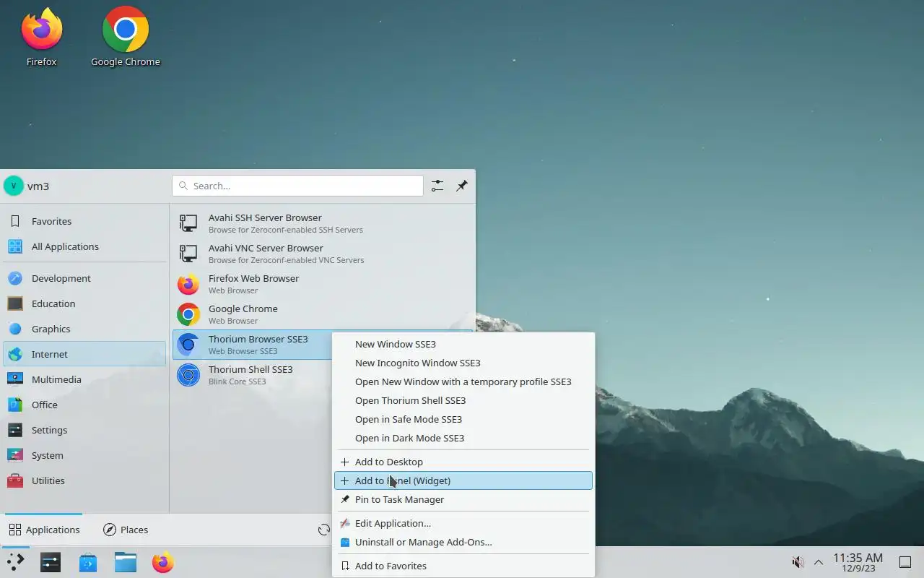This screenshot has width=924, height=578.
Task: Click the Thorium Browser SSE3 icon
Action: coord(188,345)
